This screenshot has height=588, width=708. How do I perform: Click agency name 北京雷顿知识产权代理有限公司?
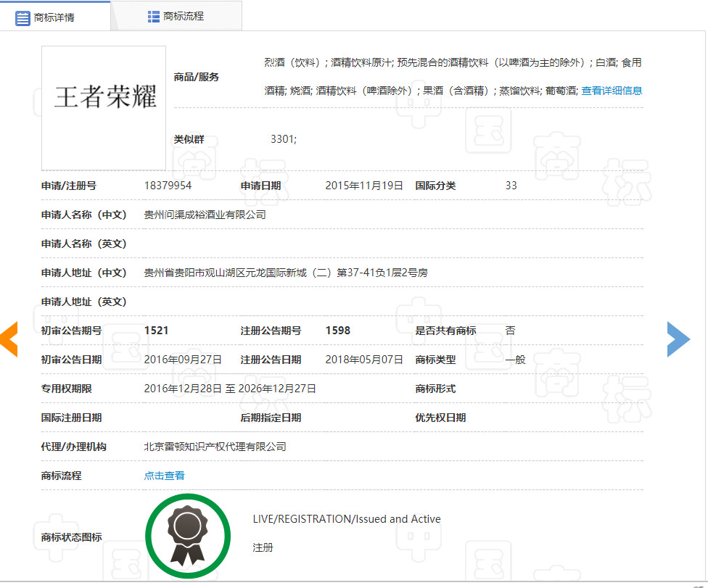tap(215, 447)
